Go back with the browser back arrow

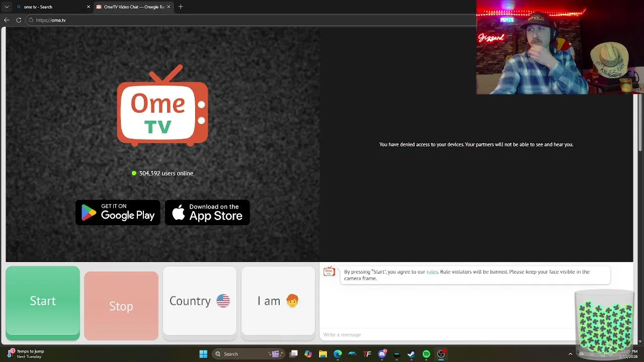pyautogui.click(x=7, y=20)
